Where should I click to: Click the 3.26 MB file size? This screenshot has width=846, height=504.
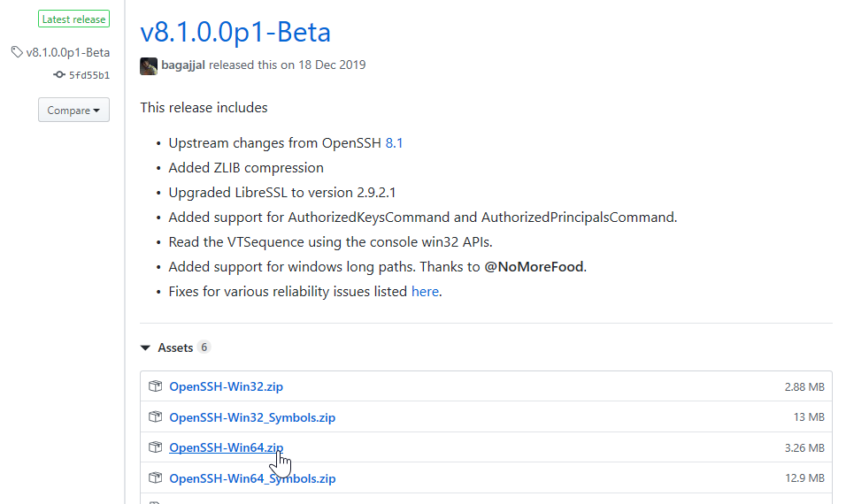804,447
